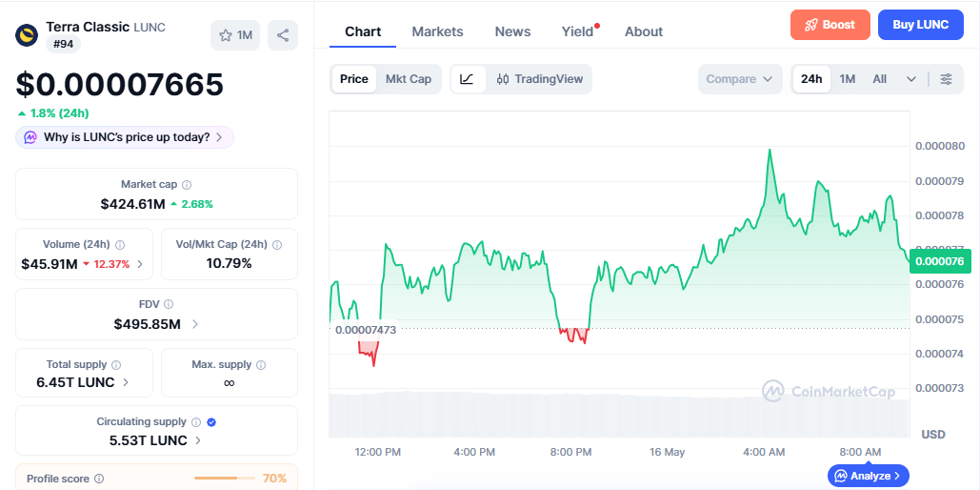This screenshot has height=490, width=980.
Task: Click the 12:00 PM time axis label
Action: tap(377, 452)
